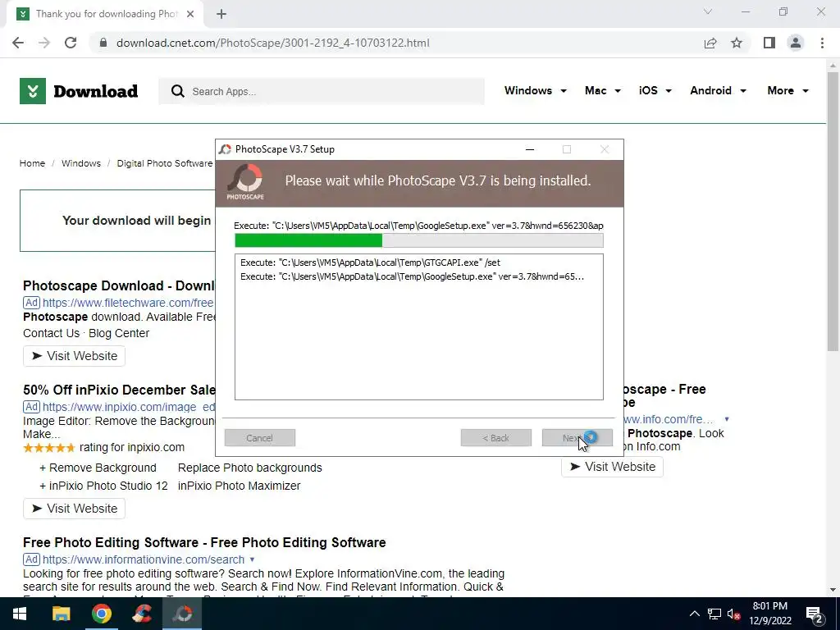Click the padlock site info icon
The height and width of the screenshot is (630, 840).
pos(103,43)
